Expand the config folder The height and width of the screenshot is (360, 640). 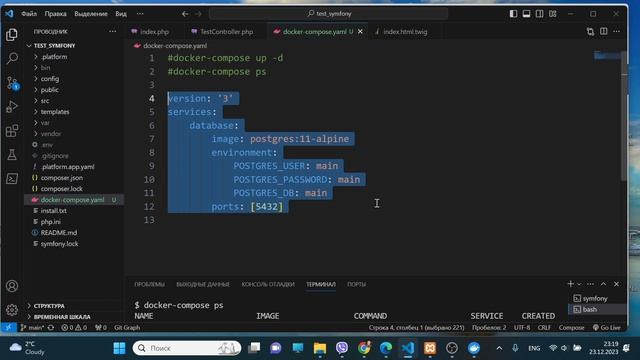[x=50, y=79]
